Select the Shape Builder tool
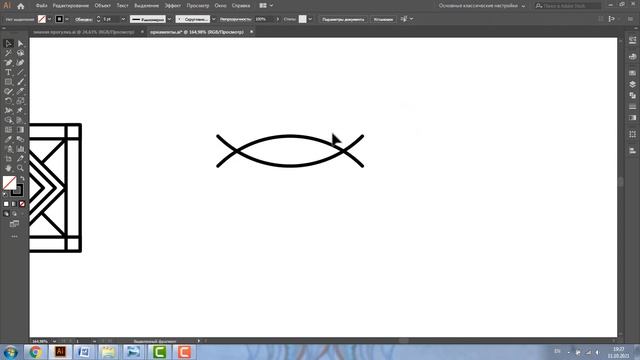Viewport: 640px width, 360px height. tap(8, 120)
